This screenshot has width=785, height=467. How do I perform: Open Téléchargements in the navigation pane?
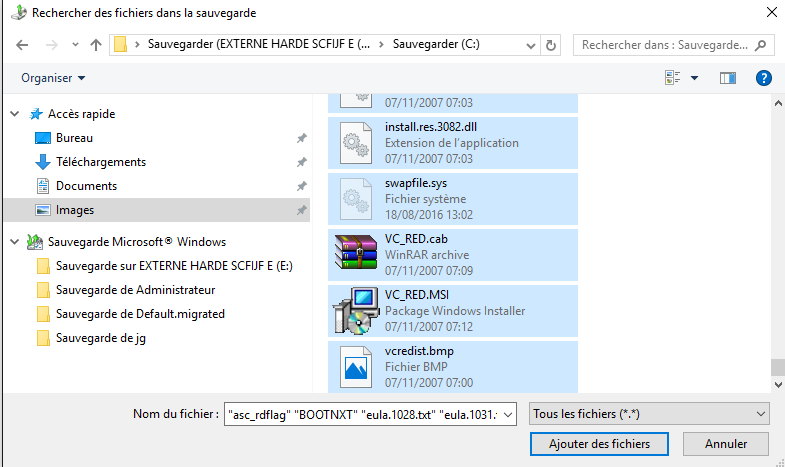point(101,162)
